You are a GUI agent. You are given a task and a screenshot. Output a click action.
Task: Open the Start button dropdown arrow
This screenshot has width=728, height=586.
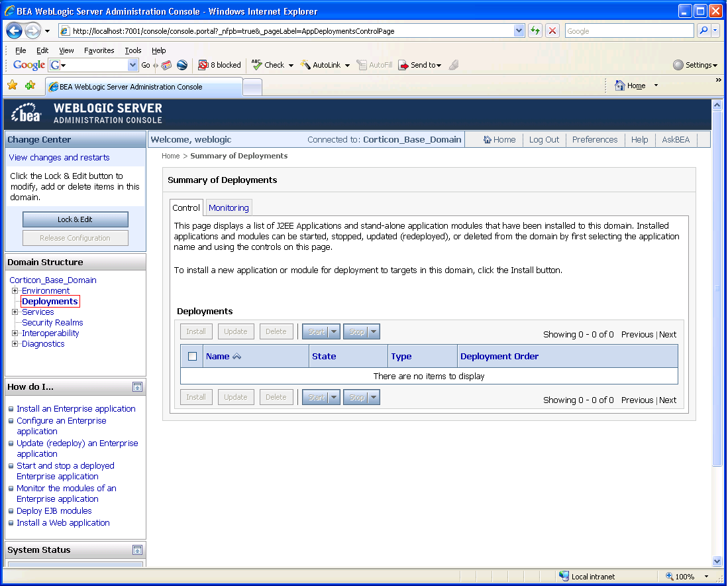click(333, 331)
